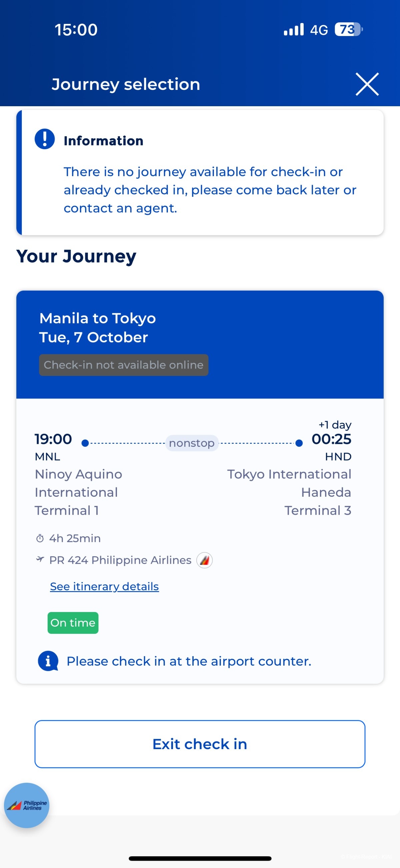Close the Journey selection screen
Viewport: 400px width, 868px height.
point(367,84)
